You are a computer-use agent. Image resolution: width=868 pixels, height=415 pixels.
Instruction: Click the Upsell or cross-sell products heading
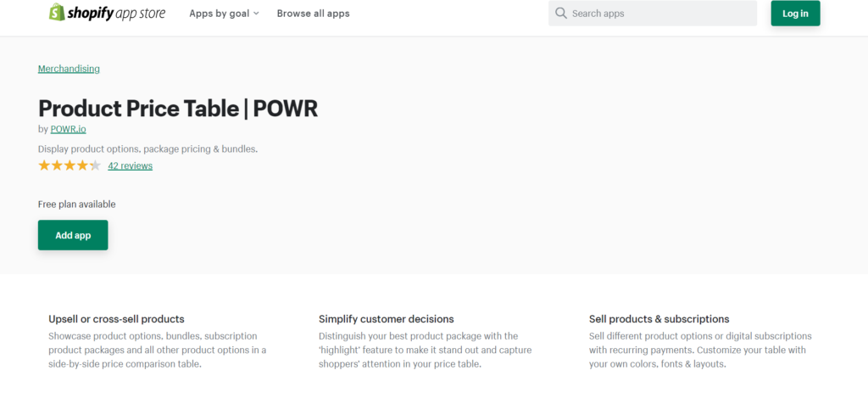(x=116, y=319)
